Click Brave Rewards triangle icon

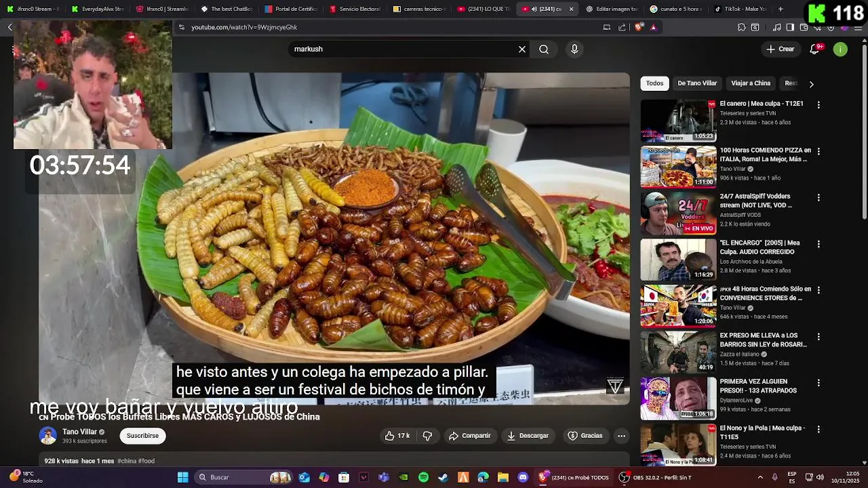[x=653, y=27]
